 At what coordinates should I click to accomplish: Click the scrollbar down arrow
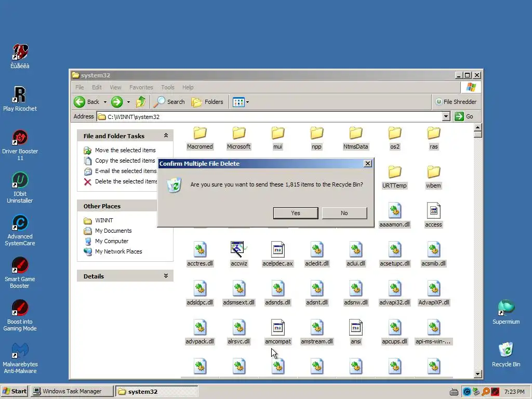pos(478,374)
